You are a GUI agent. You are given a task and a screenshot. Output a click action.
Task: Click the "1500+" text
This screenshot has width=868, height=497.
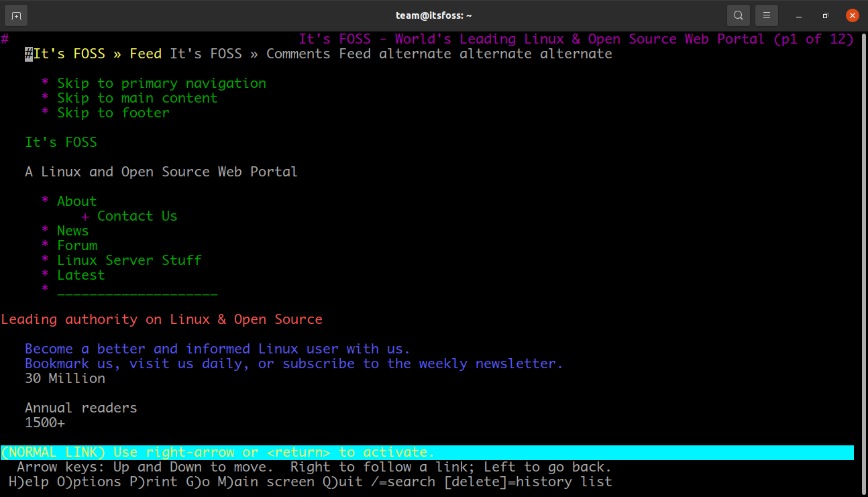pyautogui.click(x=45, y=423)
